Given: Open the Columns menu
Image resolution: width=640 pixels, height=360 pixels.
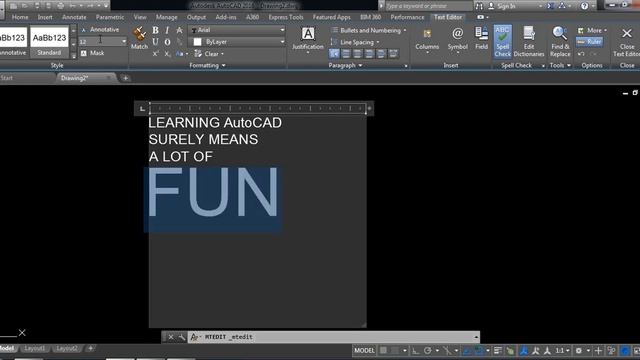Looking at the screenshot, I should (427, 40).
